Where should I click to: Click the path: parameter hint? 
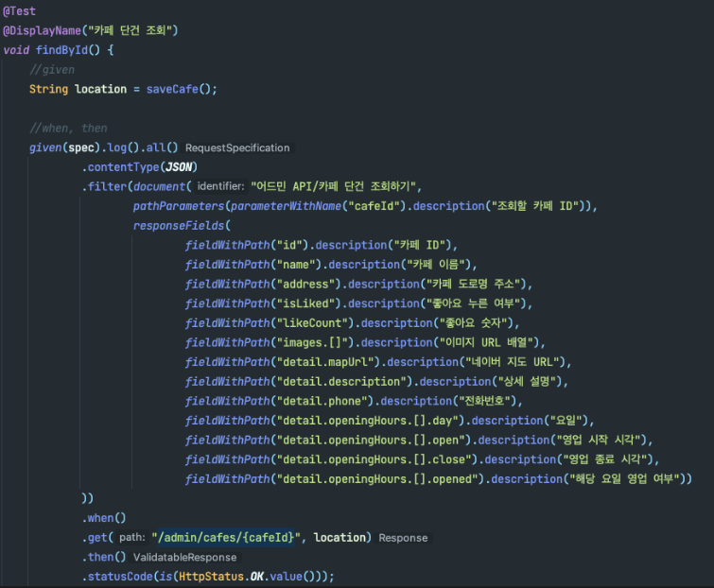click(132, 538)
